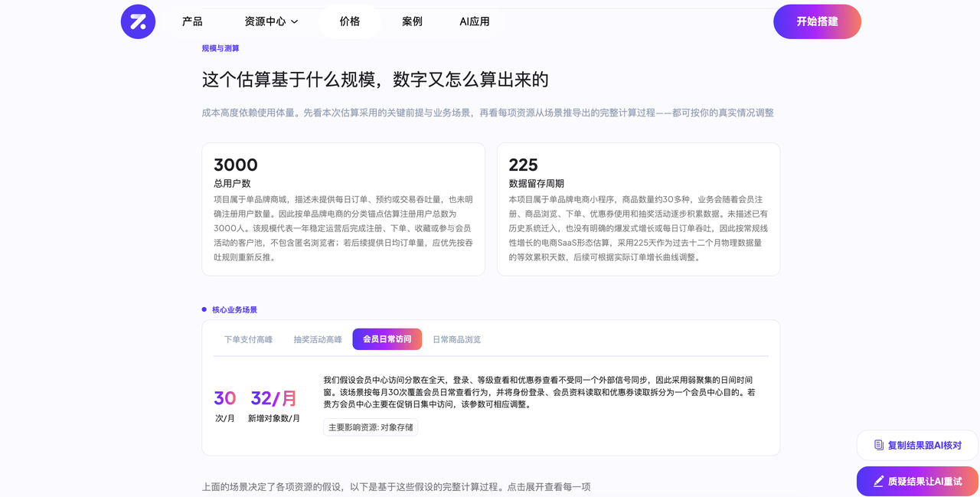Switch to the 抽奖活动高峰 tab

pos(318,339)
